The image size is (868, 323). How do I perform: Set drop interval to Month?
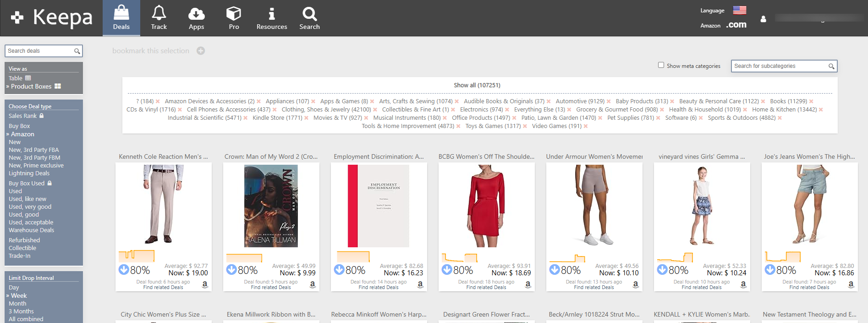pos(17,304)
